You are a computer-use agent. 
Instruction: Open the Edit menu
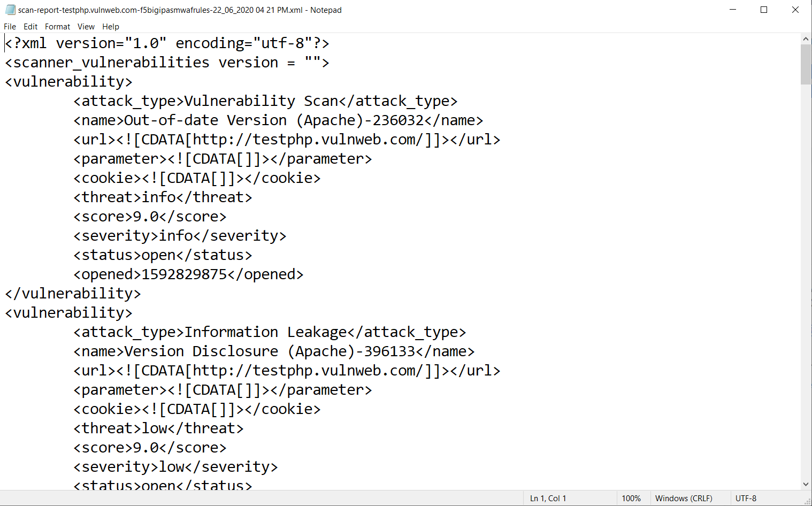pyautogui.click(x=30, y=27)
